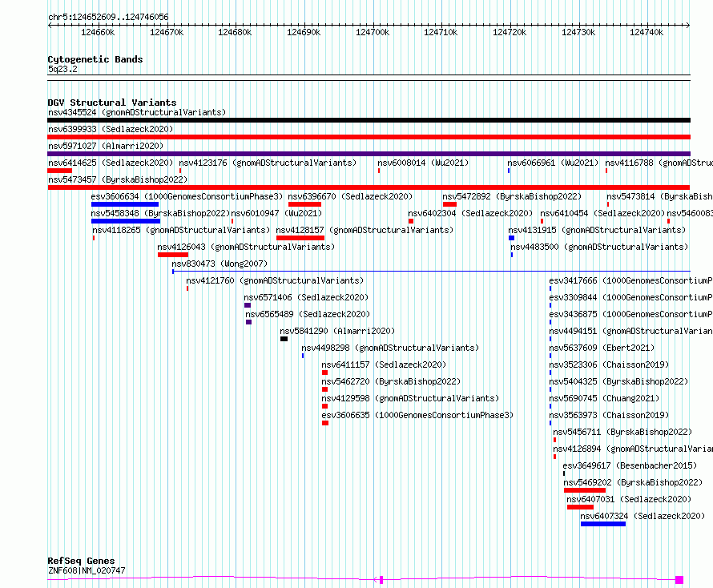
Task: Click the nsv4126894 variant label
Action: tap(633, 449)
